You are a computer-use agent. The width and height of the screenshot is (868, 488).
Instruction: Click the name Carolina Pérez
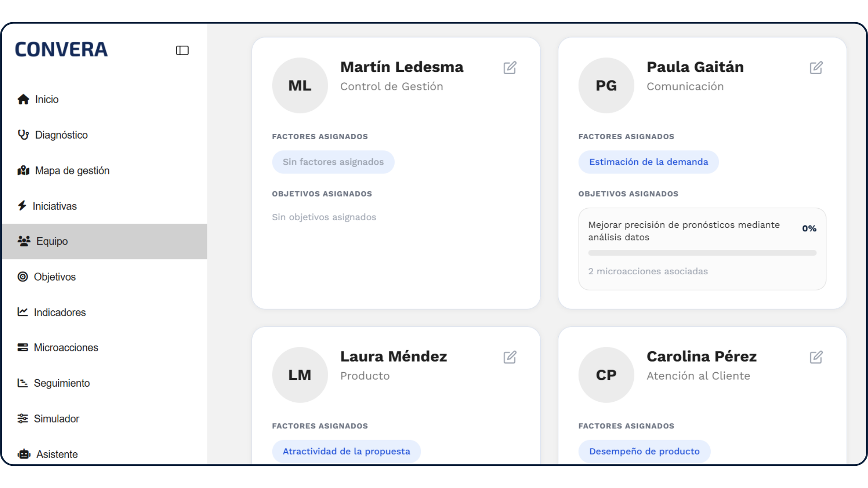702,357
